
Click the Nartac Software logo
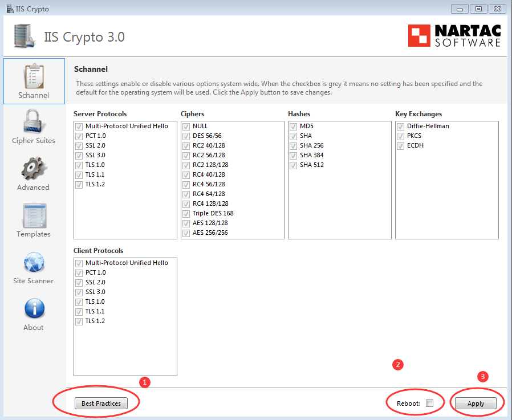coord(454,35)
